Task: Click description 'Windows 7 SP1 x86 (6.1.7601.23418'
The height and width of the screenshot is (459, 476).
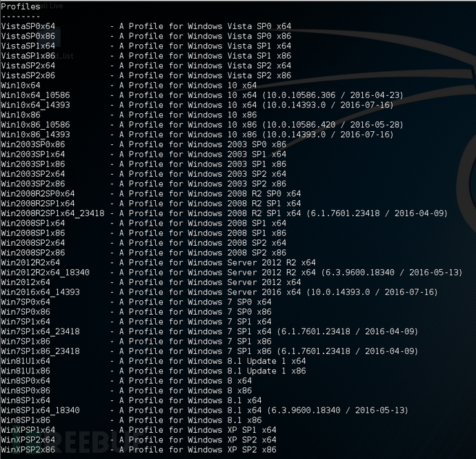Action: [269, 351]
